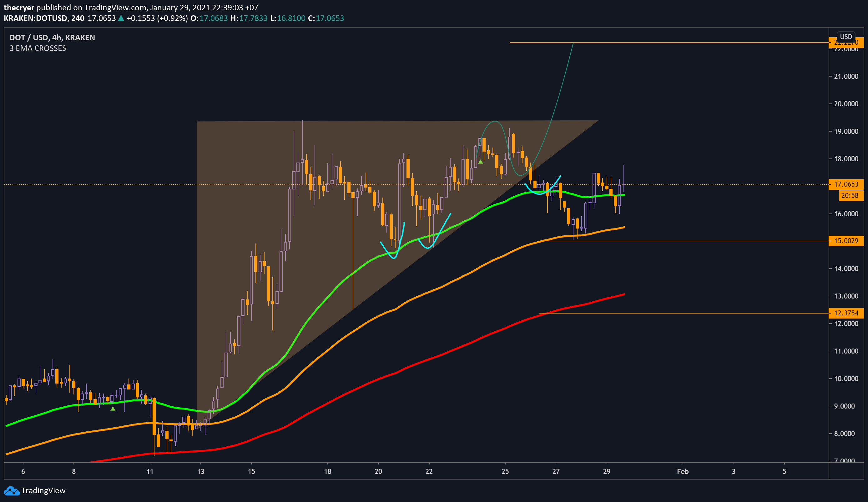Click the open value O:17.0683
868x502 pixels.
tap(209, 18)
